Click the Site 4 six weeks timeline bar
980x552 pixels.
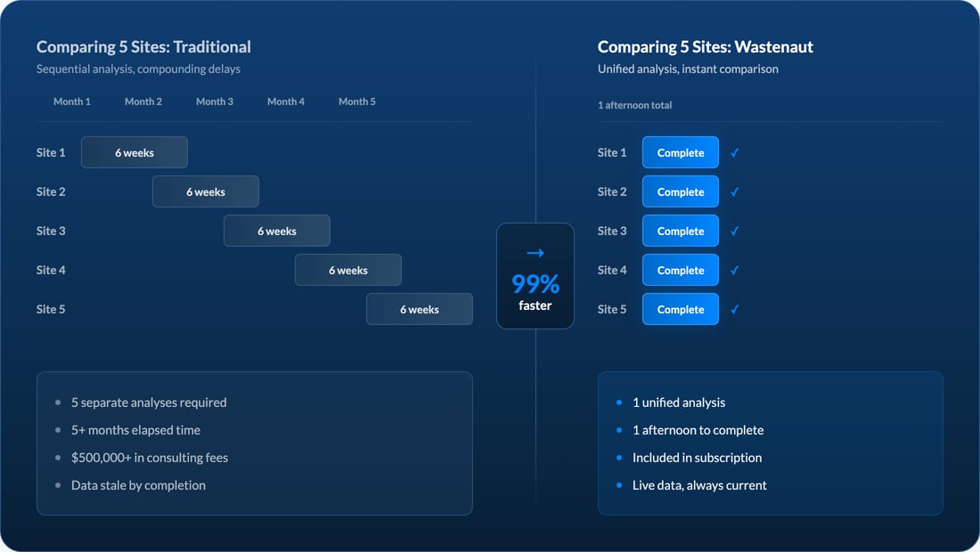[x=348, y=271]
